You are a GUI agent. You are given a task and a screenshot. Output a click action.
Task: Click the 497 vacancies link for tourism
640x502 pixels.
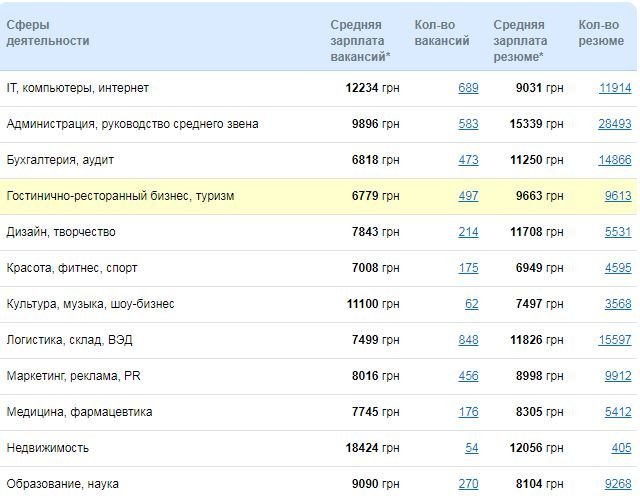coord(468,196)
